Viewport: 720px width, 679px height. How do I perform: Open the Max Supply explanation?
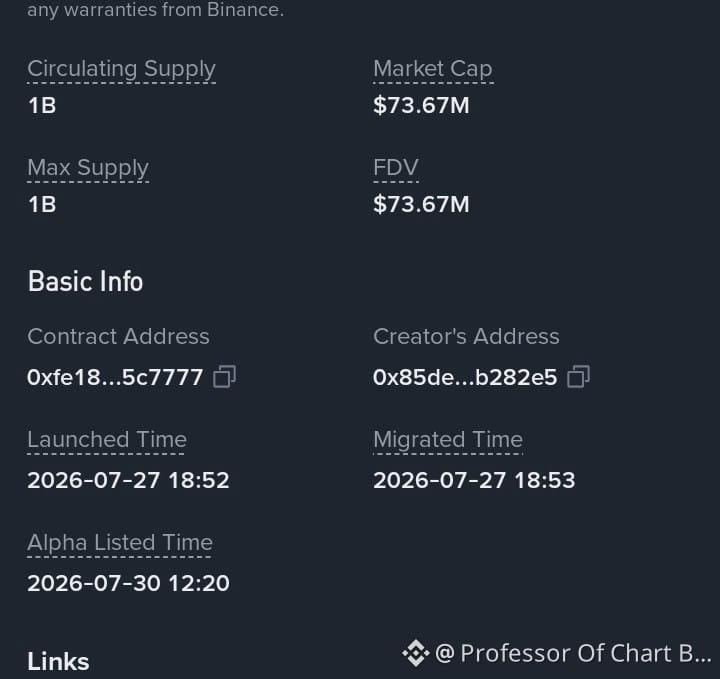88,168
